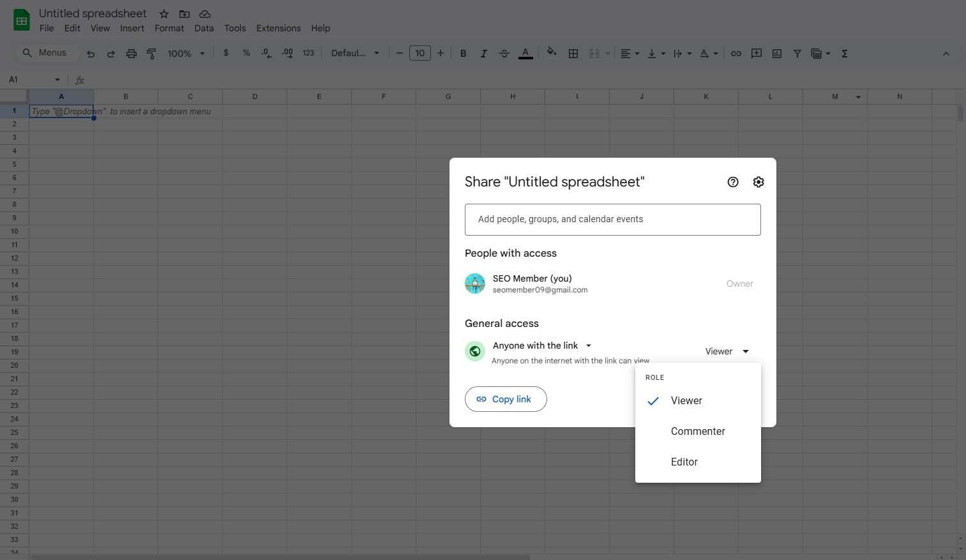The height and width of the screenshot is (560, 966).
Task: Open the zoom 100% dropdown
Action: click(186, 54)
